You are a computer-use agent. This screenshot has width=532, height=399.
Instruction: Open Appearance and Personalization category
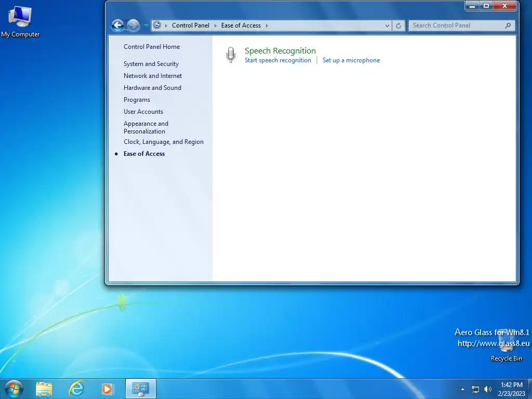[x=146, y=127]
